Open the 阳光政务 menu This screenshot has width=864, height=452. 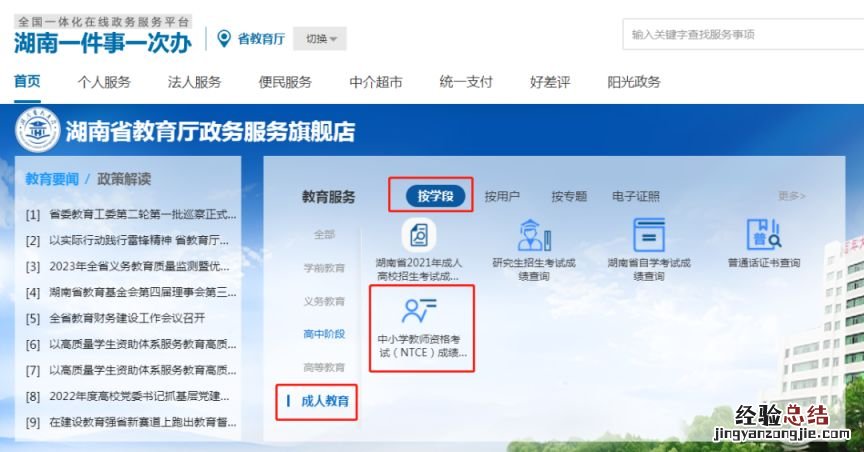click(634, 82)
